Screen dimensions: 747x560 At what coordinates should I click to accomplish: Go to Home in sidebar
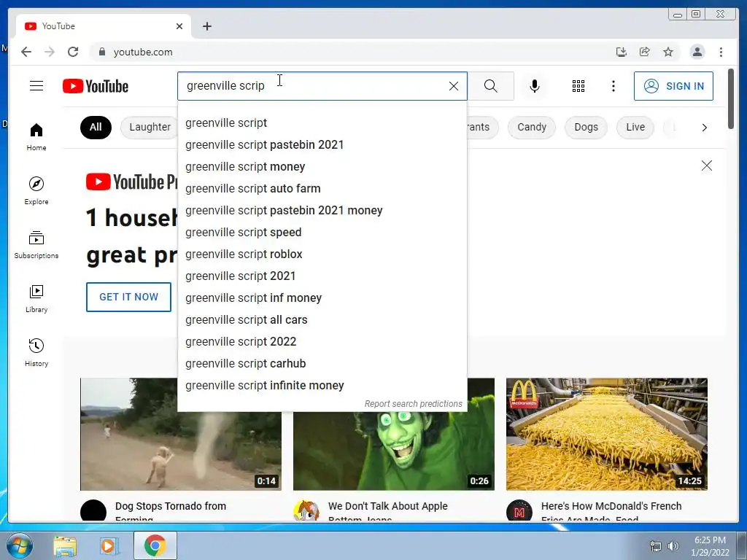click(x=36, y=136)
